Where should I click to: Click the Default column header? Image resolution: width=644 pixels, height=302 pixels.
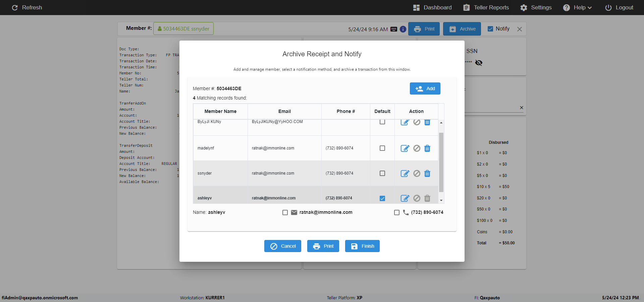(x=382, y=111)
